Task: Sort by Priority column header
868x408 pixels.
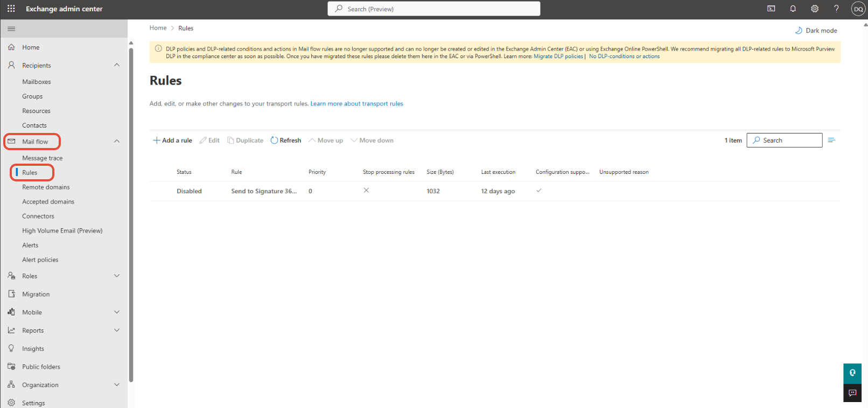Action: [x=317, y=172]
